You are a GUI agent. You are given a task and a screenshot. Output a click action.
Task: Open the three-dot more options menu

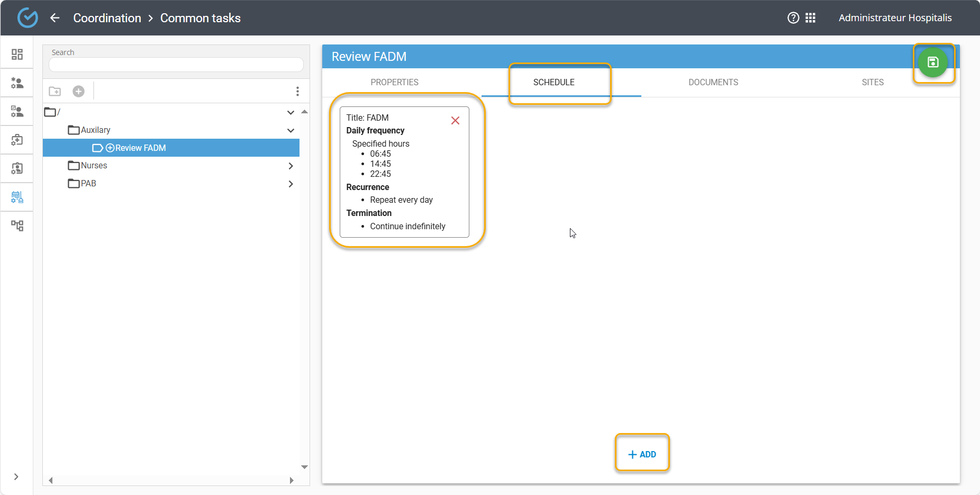click(297, 92)
